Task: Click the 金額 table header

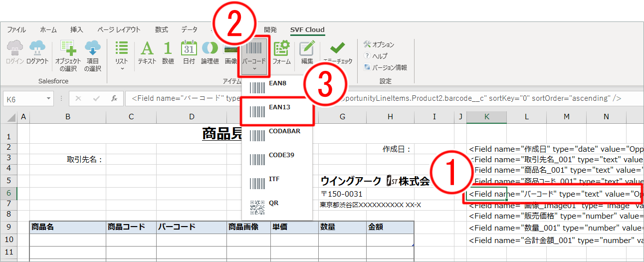Action: 390,227
